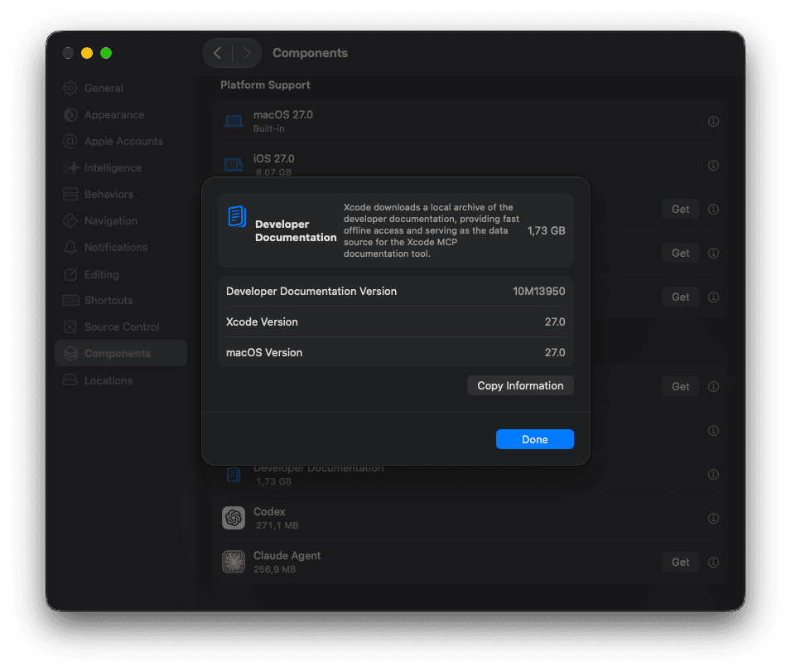The width and height of the screenshot is (791, 672).
Task: Click Get for Claude Agent
Action: coord(681,562)
